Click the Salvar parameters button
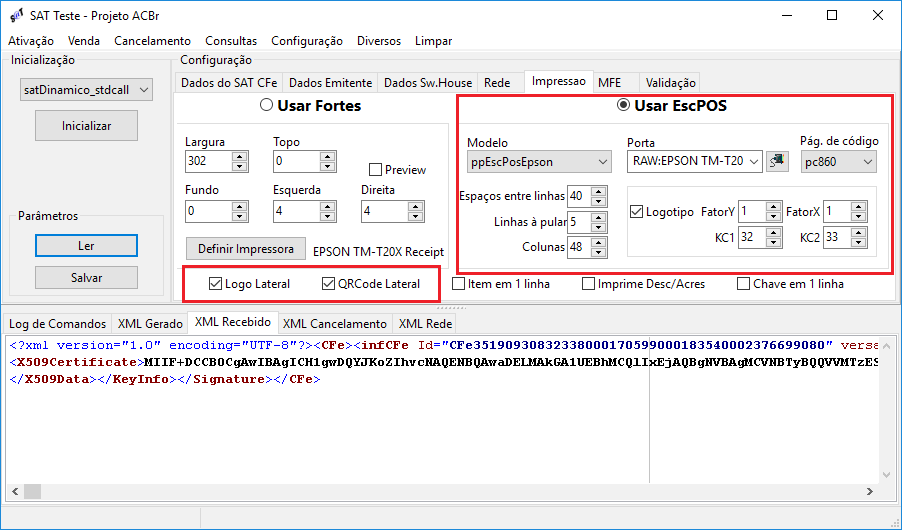 pos(86,278)
